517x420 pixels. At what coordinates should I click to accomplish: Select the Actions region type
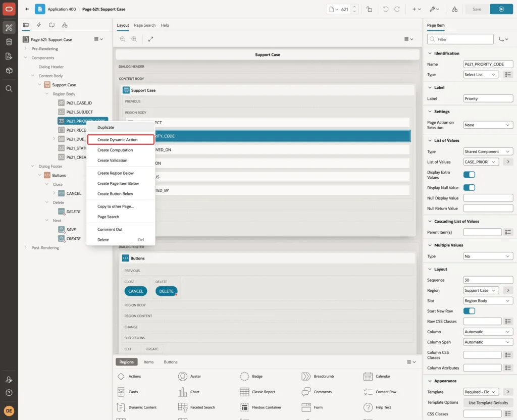click(129, 376)
